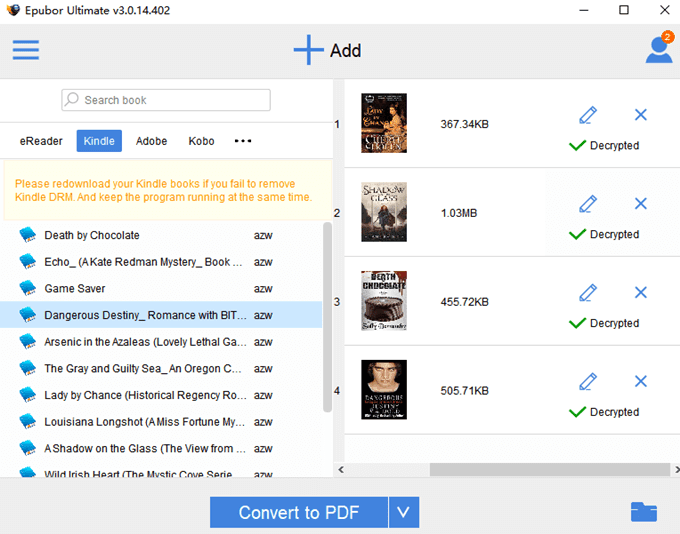Click the '367.34KB' size value

[464, 124]
